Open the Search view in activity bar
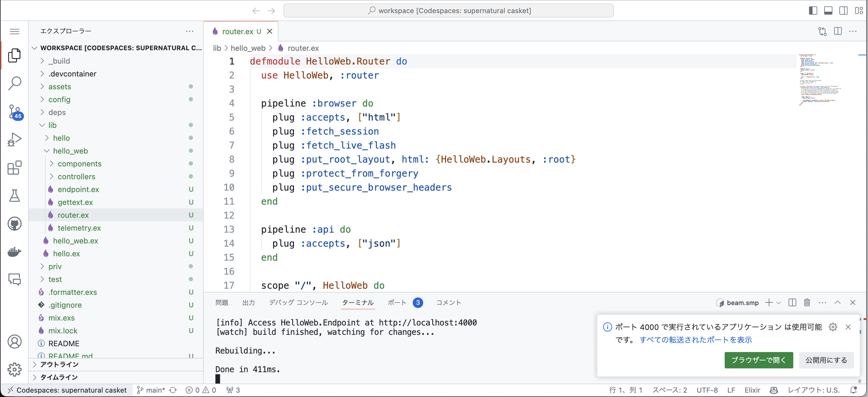 (15, 83)
